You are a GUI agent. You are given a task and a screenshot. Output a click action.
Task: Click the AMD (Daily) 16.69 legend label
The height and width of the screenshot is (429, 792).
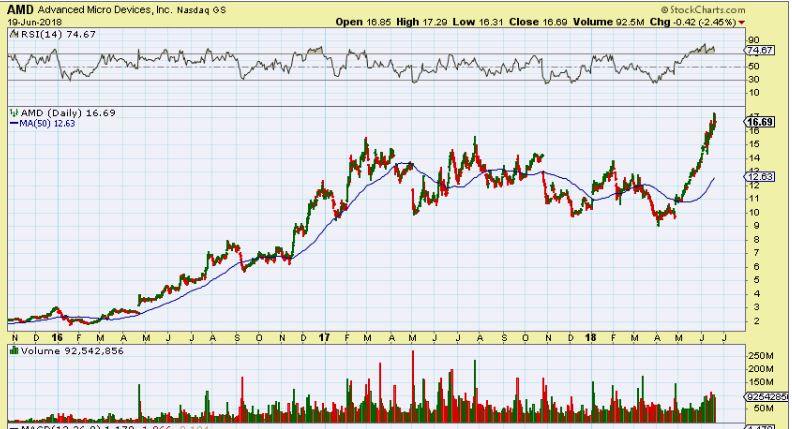(68, 113)
